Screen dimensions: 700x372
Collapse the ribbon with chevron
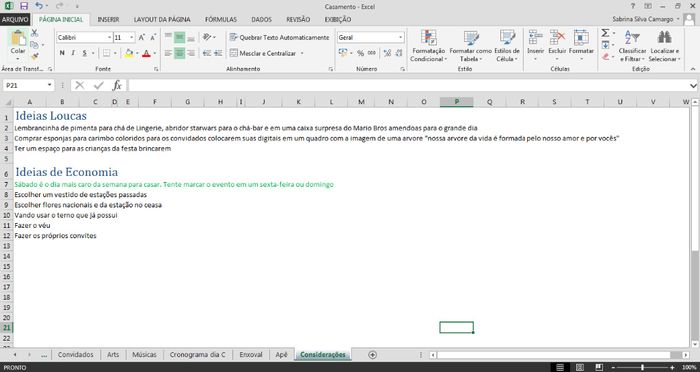tap(693, 69)
